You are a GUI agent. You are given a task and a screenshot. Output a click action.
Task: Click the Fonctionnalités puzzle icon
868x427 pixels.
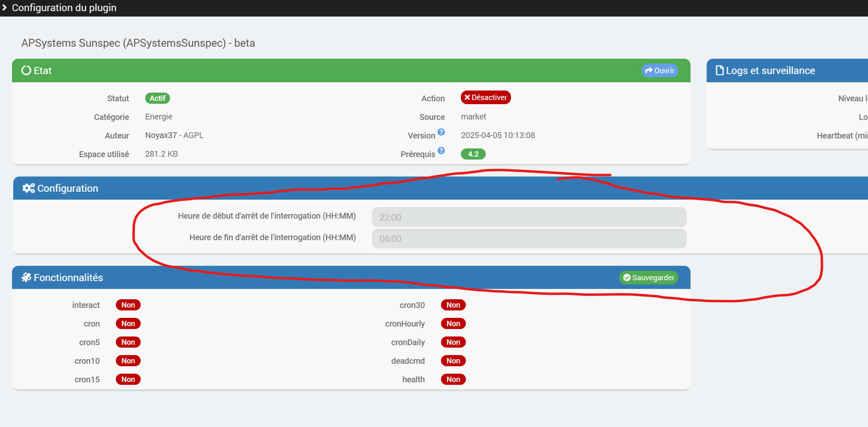click(26, 277)
